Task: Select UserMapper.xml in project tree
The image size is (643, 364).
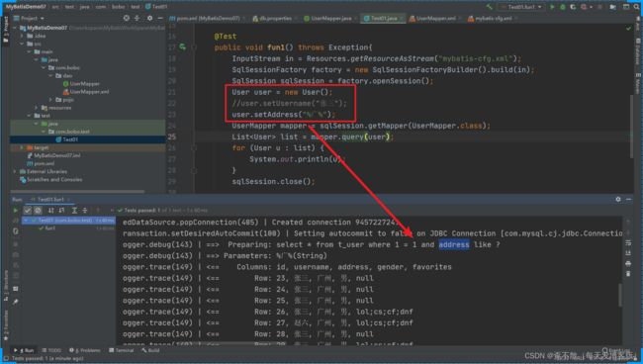Action: (x=86, y=91)
